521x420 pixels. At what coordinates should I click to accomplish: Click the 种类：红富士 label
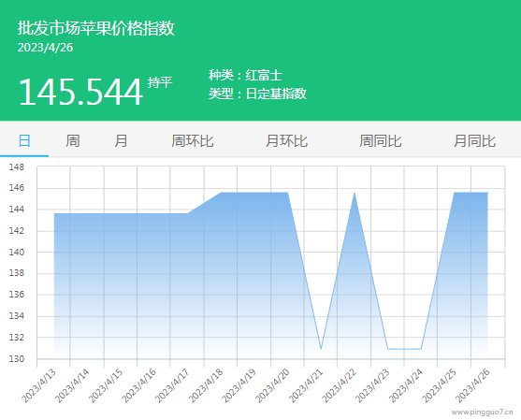point(245,75)
